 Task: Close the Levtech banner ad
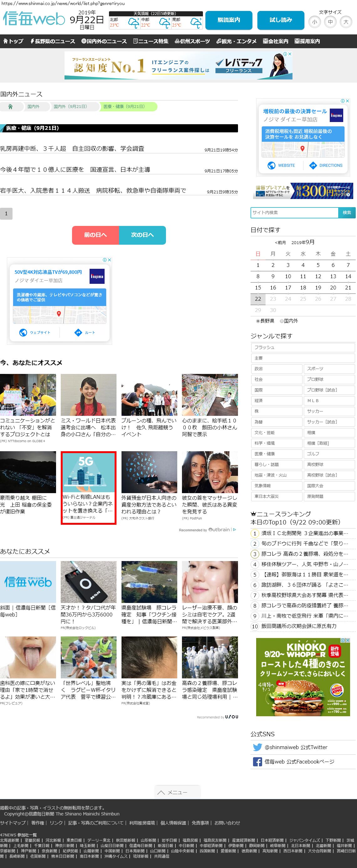(290, 54)
